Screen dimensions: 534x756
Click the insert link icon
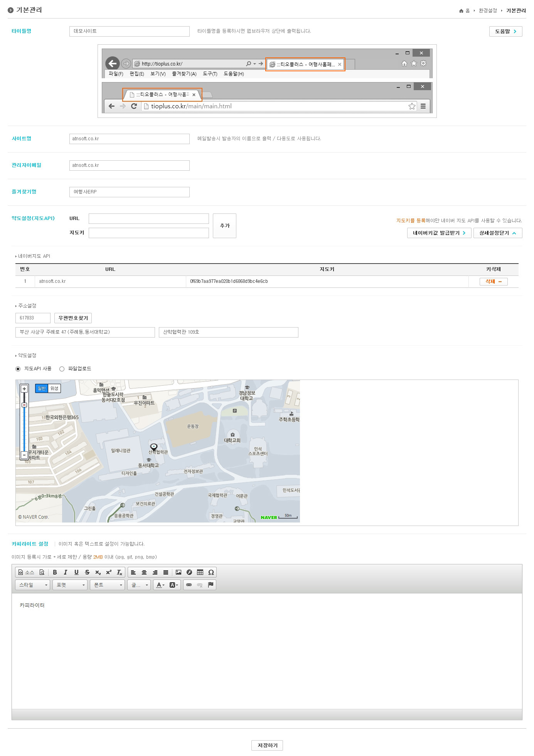(x=189, y=585)
